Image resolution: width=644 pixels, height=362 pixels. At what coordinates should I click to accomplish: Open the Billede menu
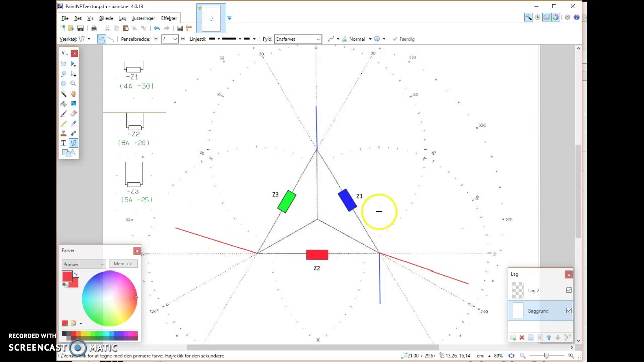[x=106, y=18]
